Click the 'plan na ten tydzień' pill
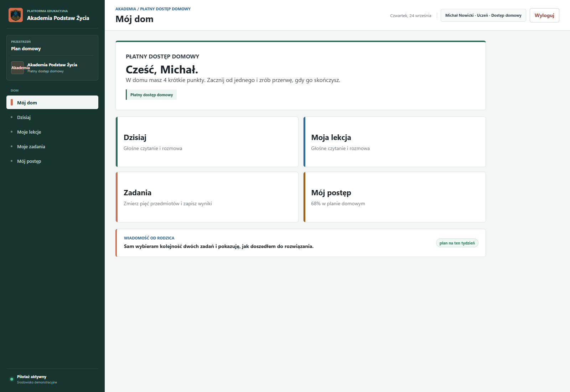This screenshot has height=392, width=570. coord(457,243)
